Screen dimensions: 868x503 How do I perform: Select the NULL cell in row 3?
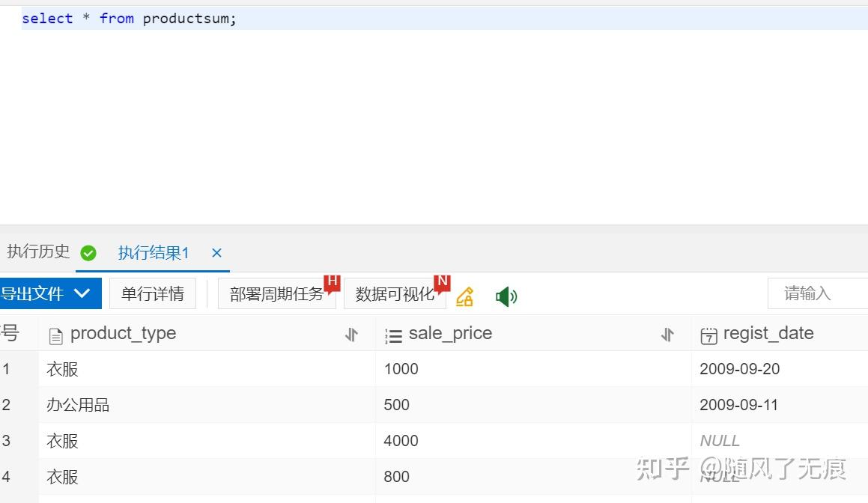(x=720, y=440)
